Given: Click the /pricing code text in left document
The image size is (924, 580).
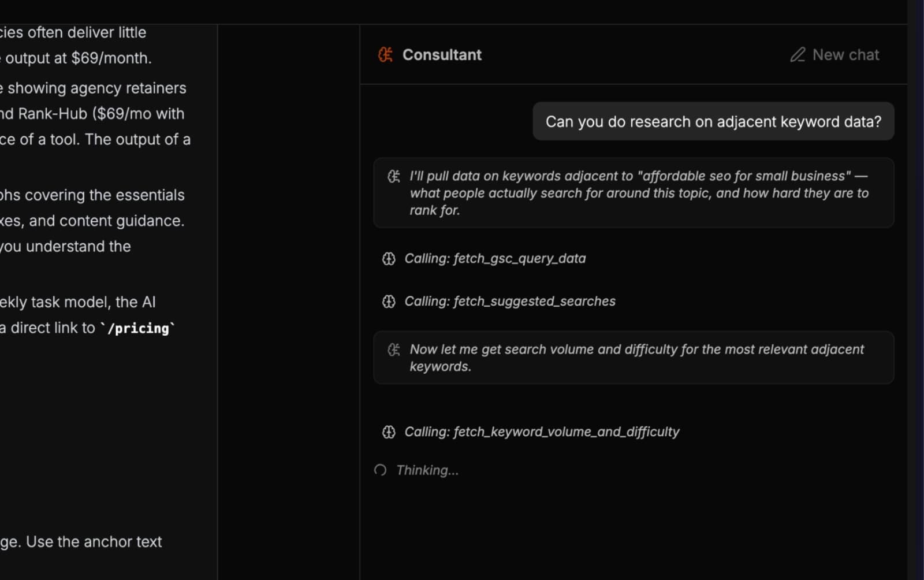Looking at the screenshot, I should 138,328.
